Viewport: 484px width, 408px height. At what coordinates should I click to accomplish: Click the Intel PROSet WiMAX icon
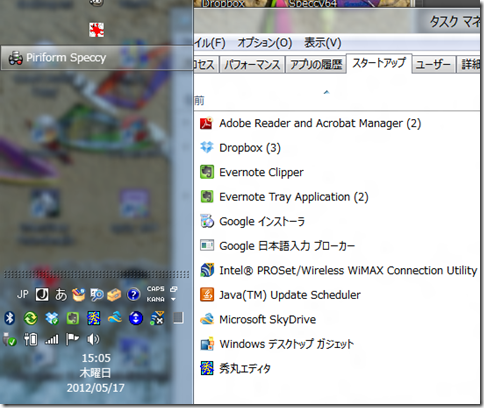pos(207,270)
